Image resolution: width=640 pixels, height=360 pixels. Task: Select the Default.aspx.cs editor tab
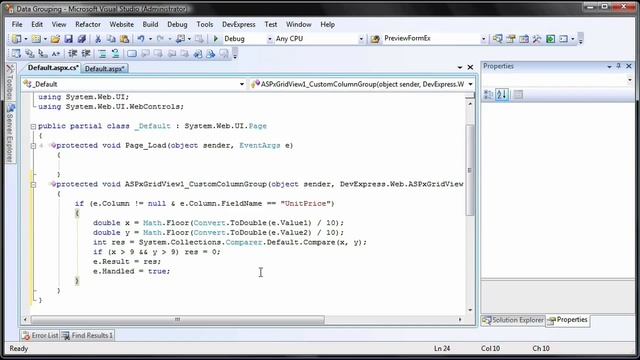53,68
